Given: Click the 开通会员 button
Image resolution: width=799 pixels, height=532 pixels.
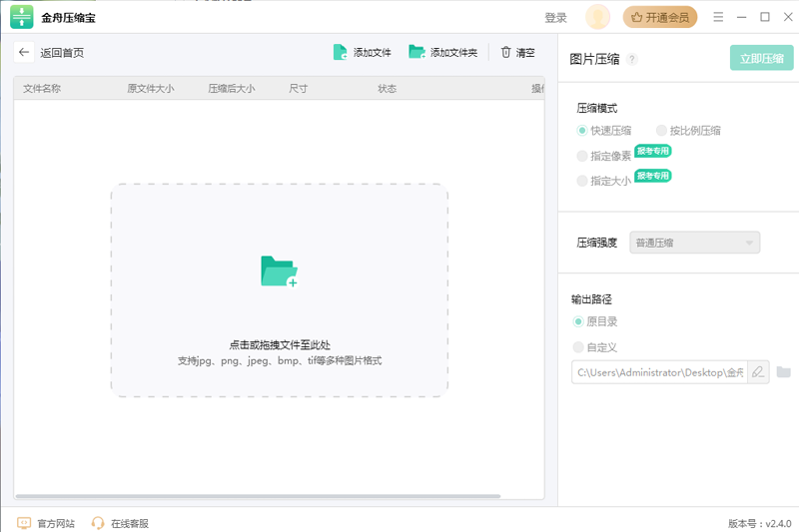Looking at the screenshot, I should click(660, 17).
